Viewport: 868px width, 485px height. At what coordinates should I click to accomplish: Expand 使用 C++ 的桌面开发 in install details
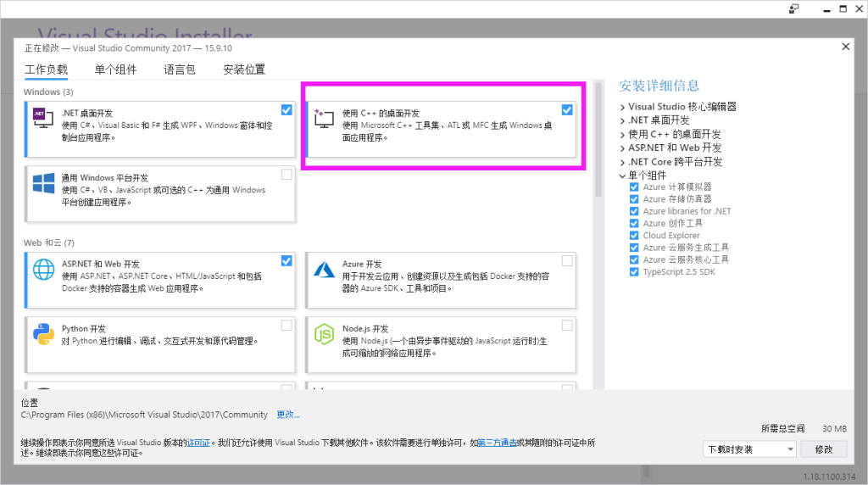click(623, 135)
